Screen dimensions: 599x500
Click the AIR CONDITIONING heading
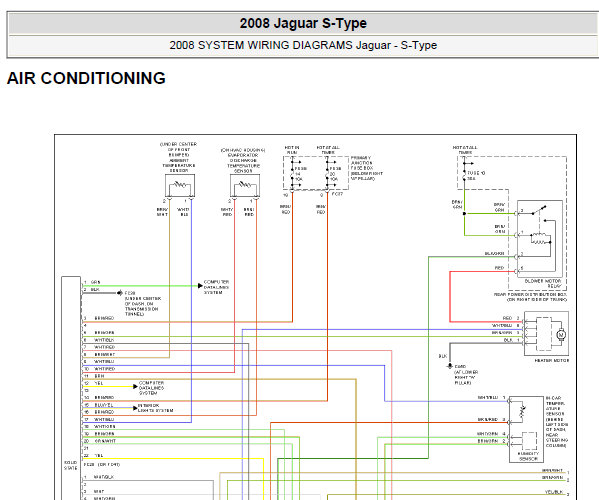point(86,78)
